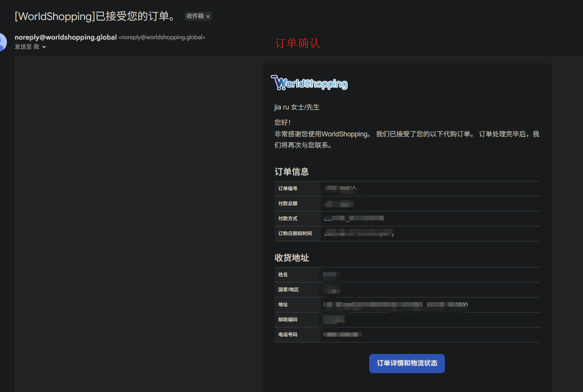Click the 邮政编码 row label
Screen dimensions: 583x392
(288, 320)
